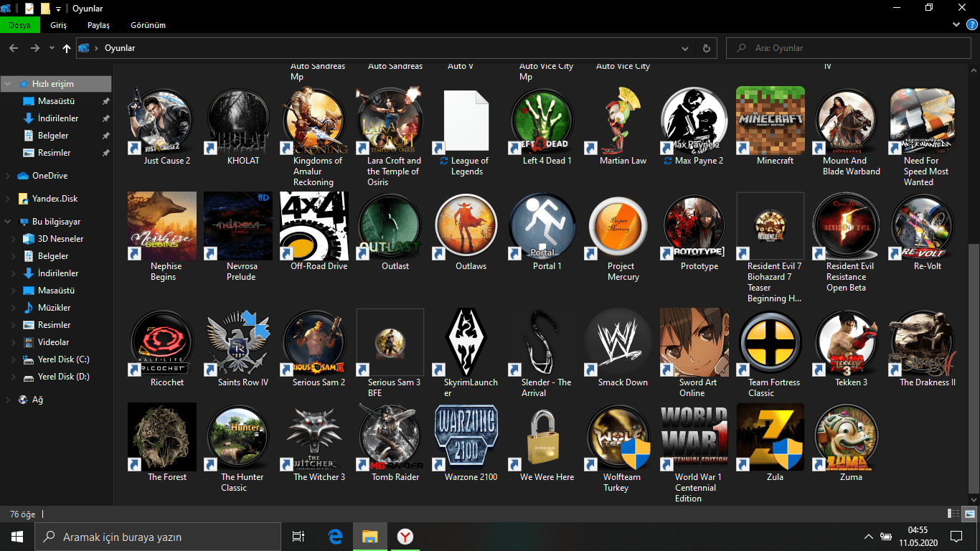Image resolution: width=980 pixels, height=551 pixels.
Task: Select the Tekken 3 shortcut icon
Action: [847, 342]
